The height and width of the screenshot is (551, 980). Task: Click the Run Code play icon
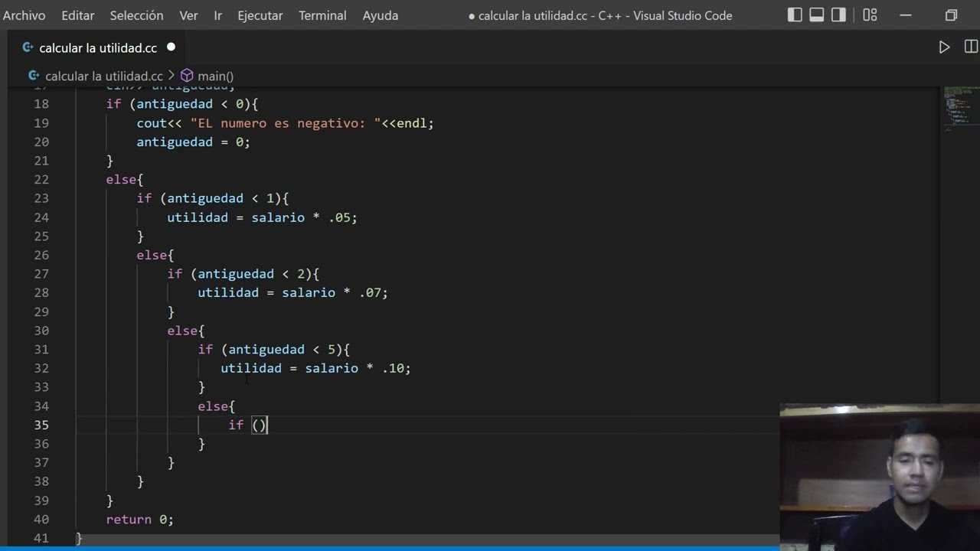(944, 47)
